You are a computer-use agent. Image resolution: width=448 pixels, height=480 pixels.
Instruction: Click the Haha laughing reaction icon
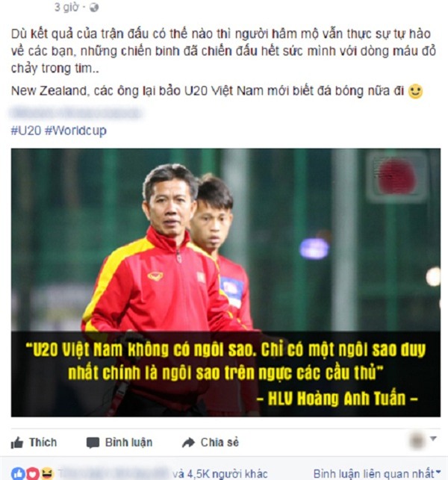tap(47, 473)
